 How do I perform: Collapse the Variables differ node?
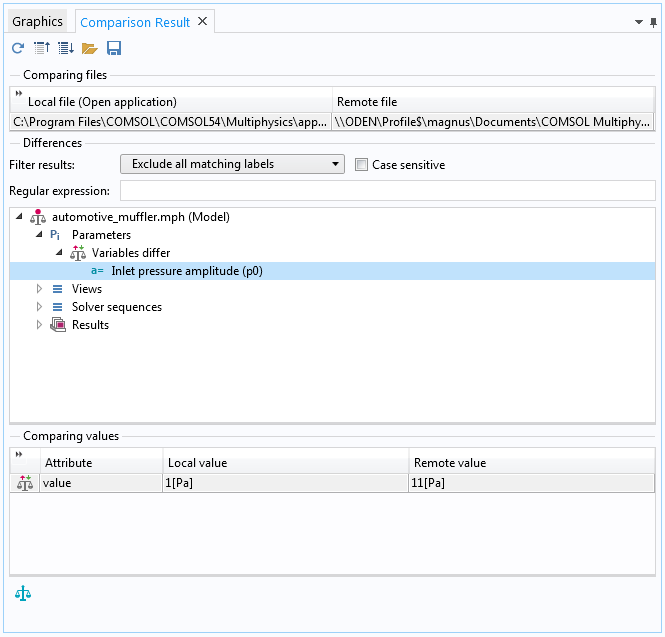[x=59, y=253]
